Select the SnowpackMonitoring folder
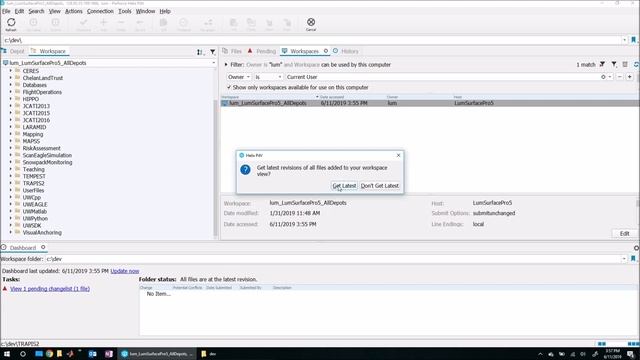The width and height of the screenshot is (640, 360). 47,162
